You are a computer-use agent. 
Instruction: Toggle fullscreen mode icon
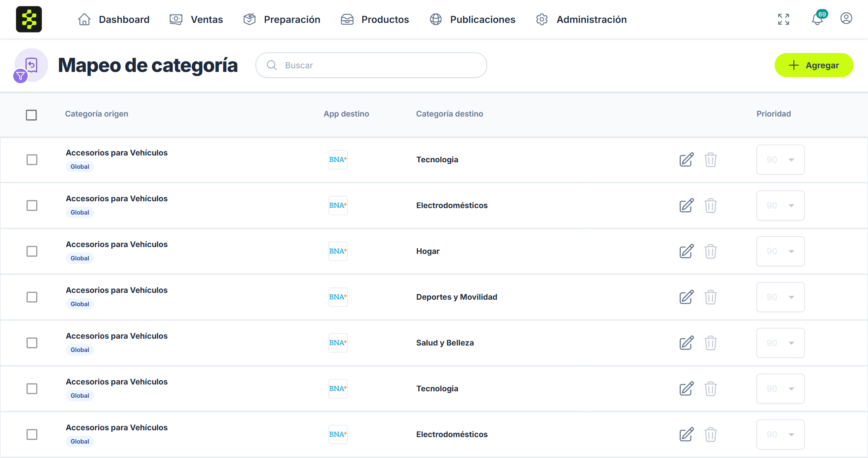pyautogui.click(x=784, y=19)
